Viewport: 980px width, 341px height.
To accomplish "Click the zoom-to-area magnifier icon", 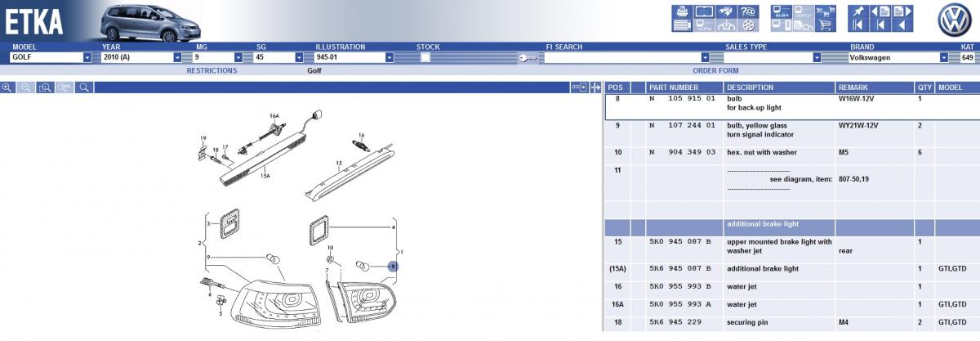I will [45, 87].
